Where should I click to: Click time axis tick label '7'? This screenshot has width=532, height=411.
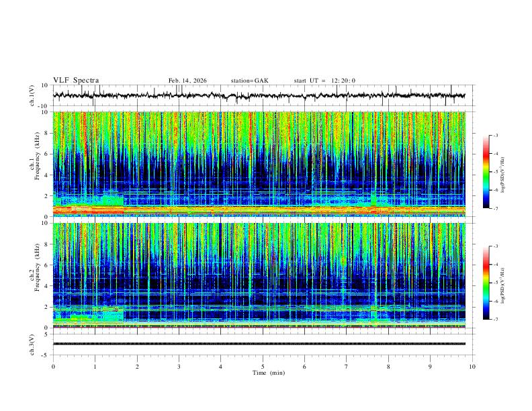click(347, 367)
